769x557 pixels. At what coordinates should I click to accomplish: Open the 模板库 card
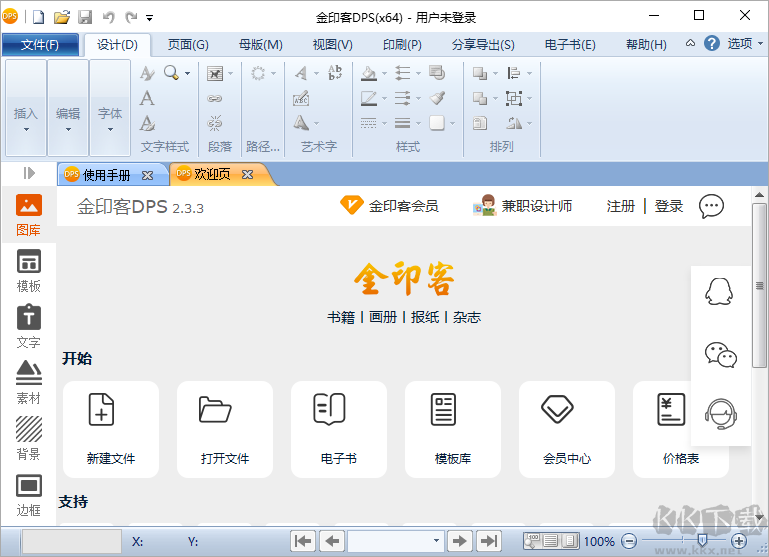453,430
